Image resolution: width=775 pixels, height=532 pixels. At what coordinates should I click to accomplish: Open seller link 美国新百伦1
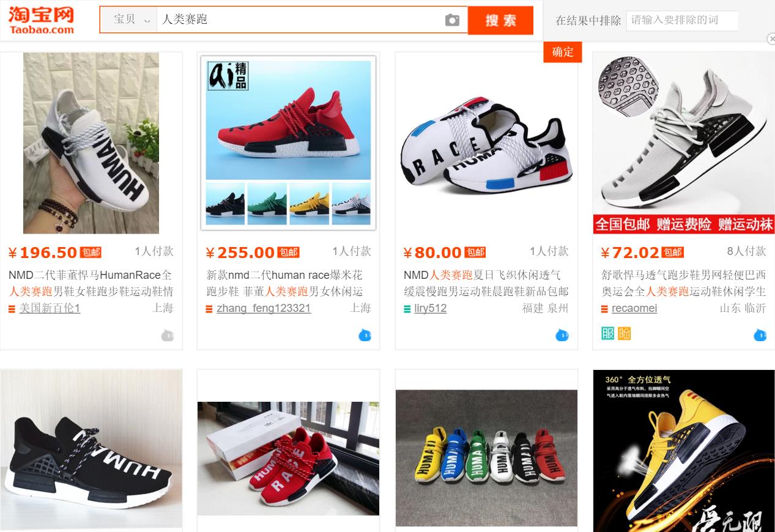click(x=50, y=308)
